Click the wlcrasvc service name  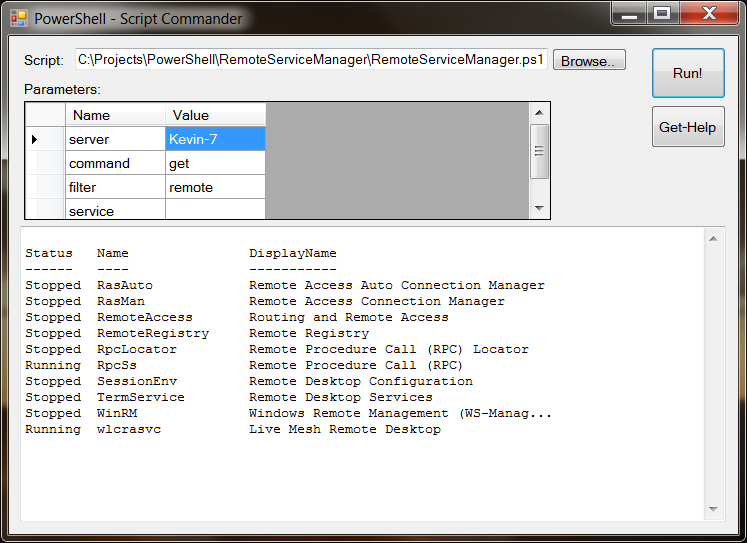[x=129, y=429]
